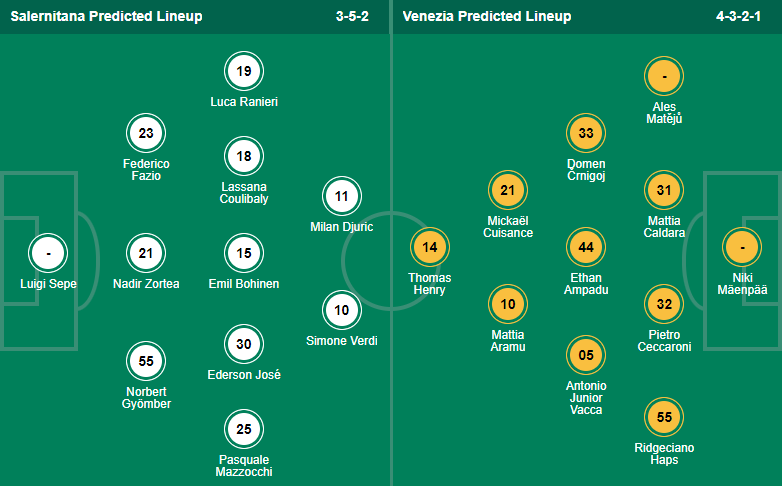Viewport: 782px width, 486px height.
Task: Click the Venezia Predicted Lineup heading
Action: pos(487,16)
